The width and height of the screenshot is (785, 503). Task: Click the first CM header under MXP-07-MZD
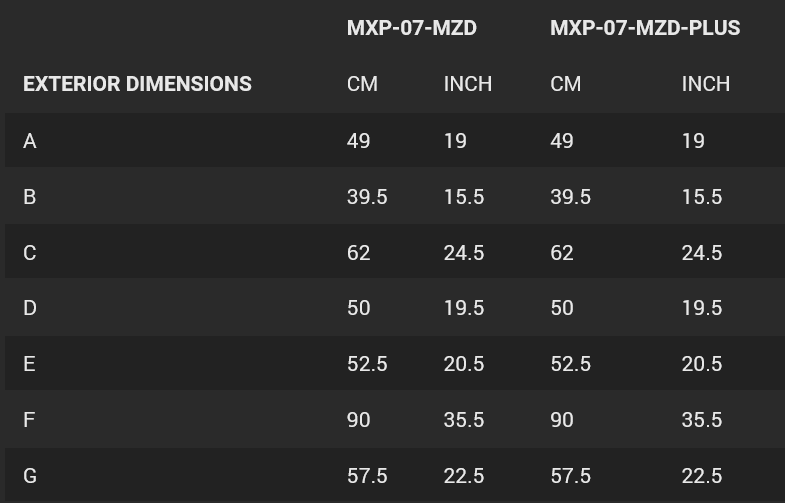362,84
